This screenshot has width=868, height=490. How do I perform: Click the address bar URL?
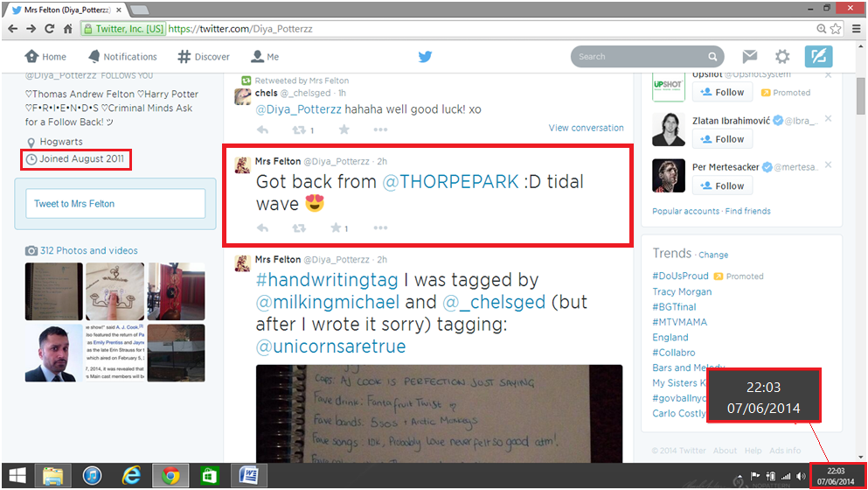click(x=240, y=29)
